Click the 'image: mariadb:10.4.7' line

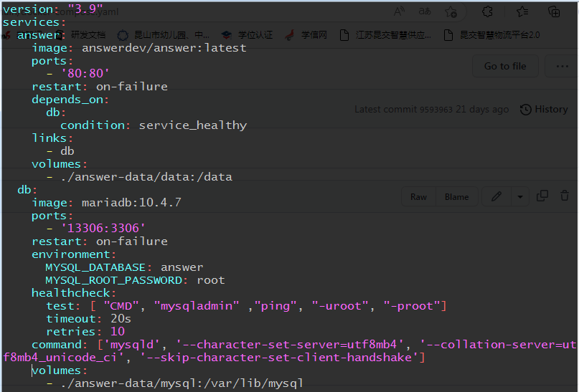click(x=106, y=203)
